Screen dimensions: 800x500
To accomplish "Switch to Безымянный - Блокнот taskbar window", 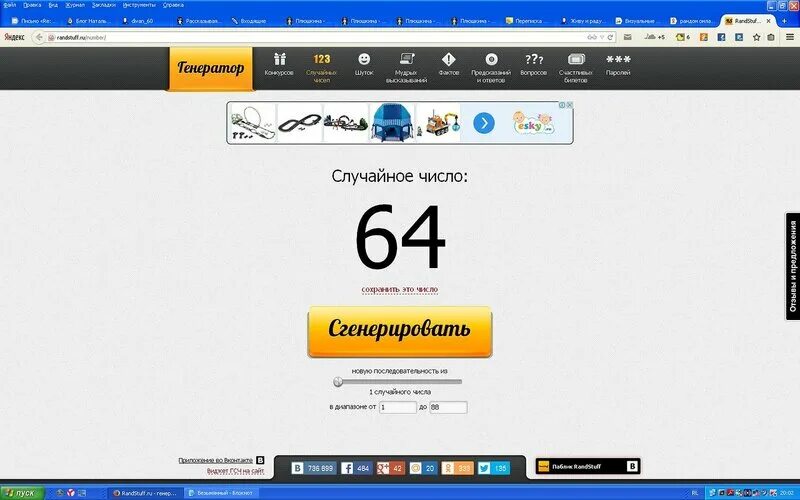I will coord(220,493).
